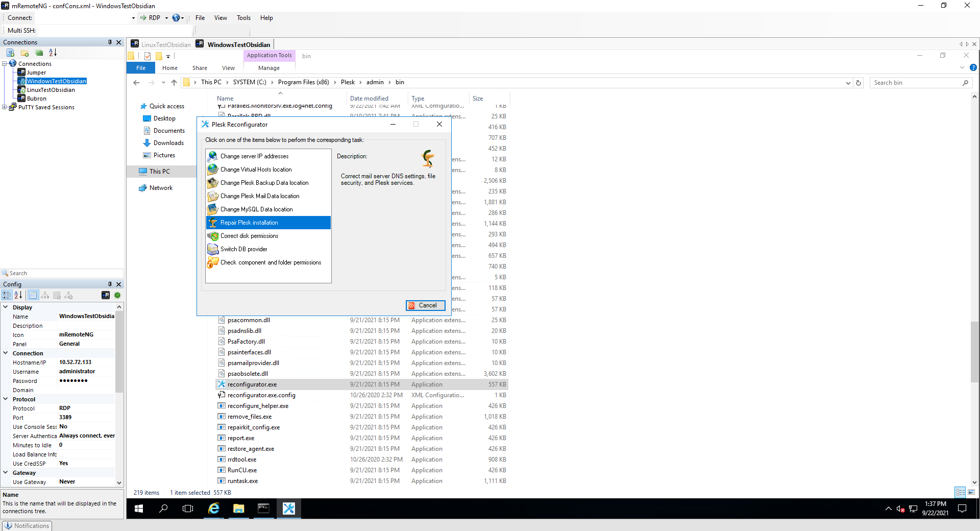Select the remove_files.exe file
The image size is (980, 531).
tap(250, 417)
